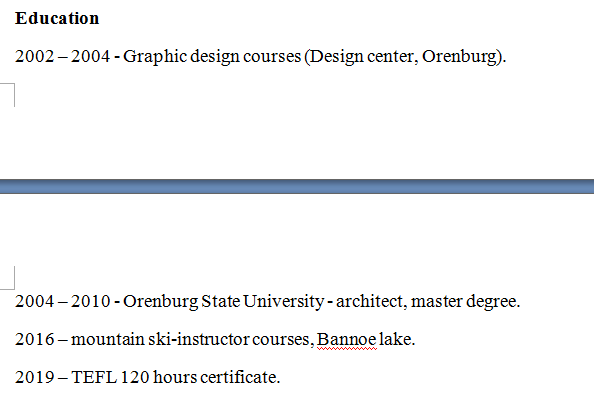
Task: Place cursor in the year "2010"
Action: point(91,301)
